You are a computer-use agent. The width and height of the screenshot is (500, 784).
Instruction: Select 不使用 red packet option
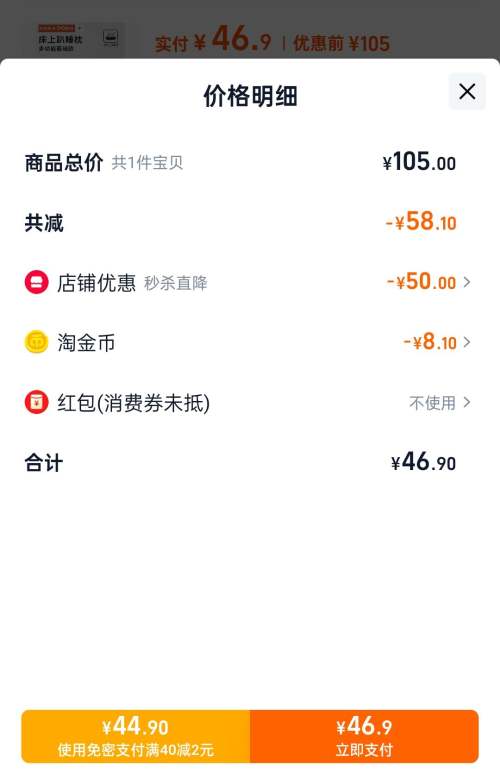(x=432, y=403)
